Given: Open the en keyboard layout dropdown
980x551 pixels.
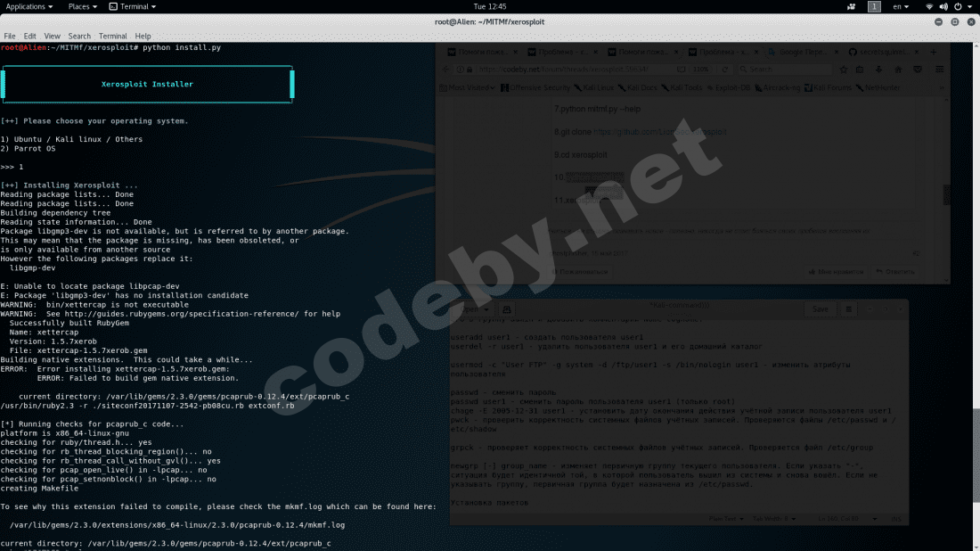Looking at the screenshot, I should point(901,6).
